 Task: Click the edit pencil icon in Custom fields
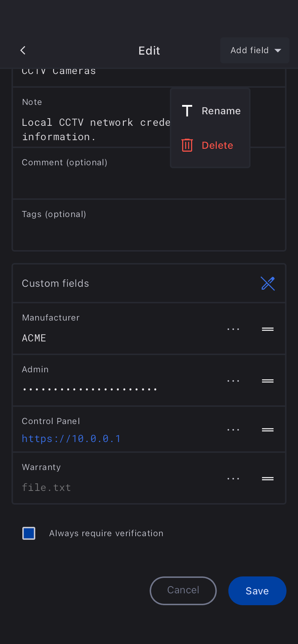(268, 284)
